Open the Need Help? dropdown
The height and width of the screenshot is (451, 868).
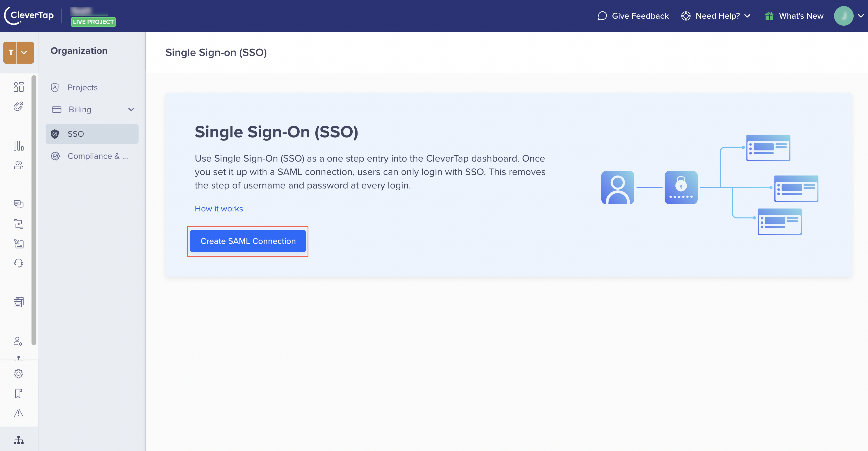pyautogui.click(x=716, y=16)
